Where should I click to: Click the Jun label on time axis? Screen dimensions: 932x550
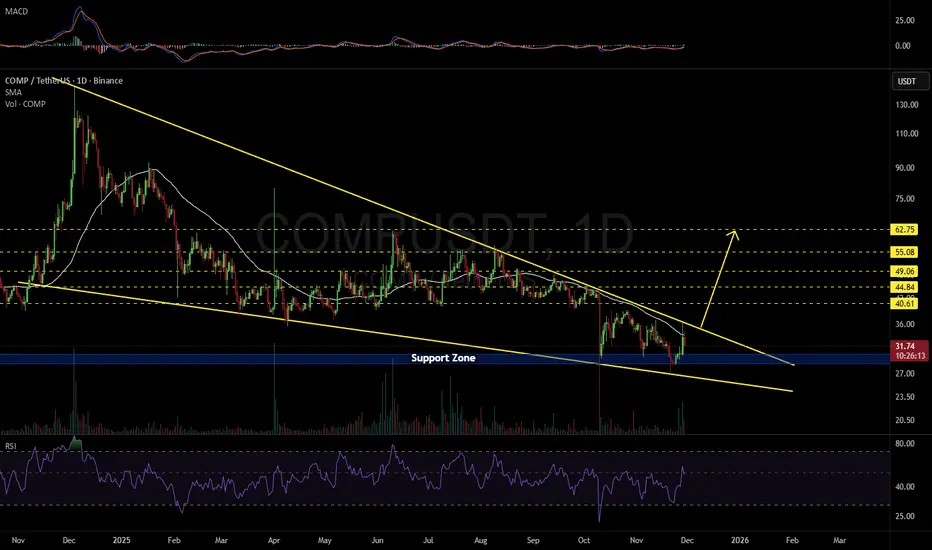click(377, 540)
